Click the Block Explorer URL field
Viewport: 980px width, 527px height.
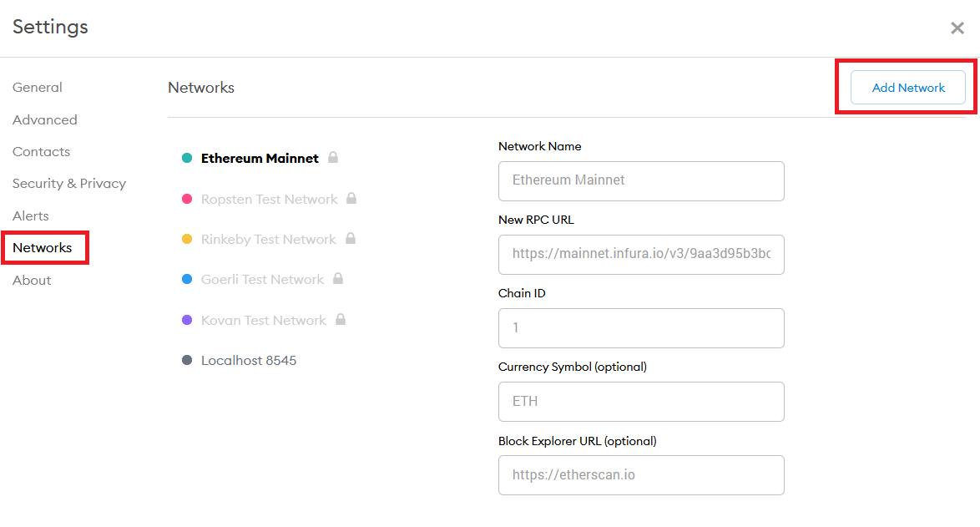click(x=641, y=475)
